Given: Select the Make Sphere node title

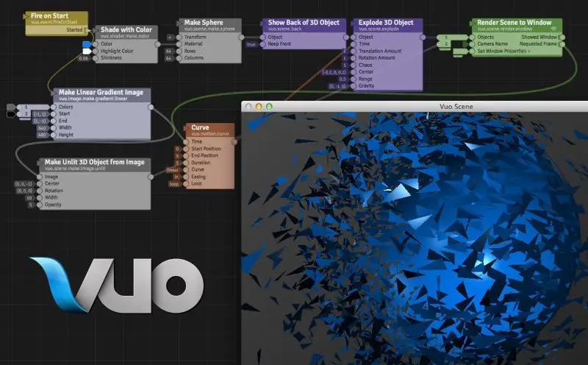Looking at the screenshot, I should (204, 23).
